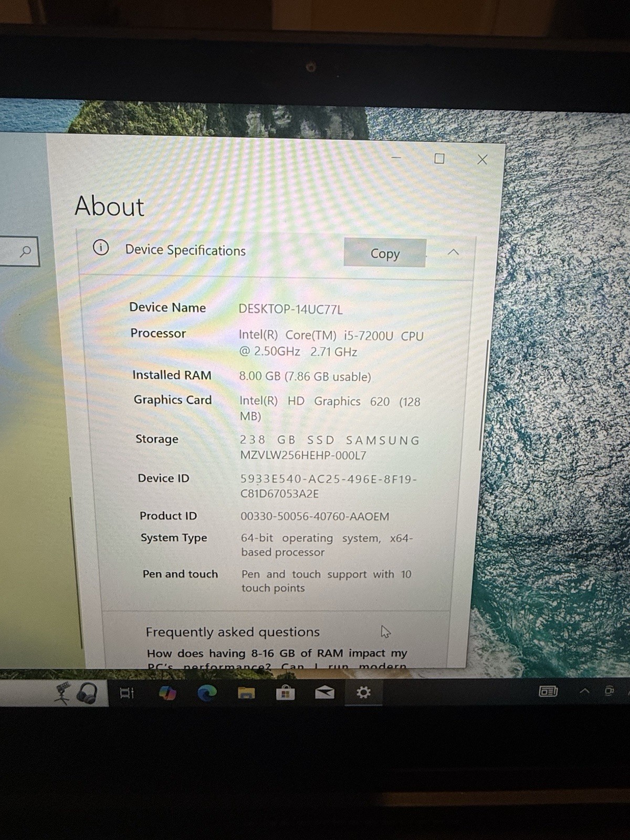Open File Explorer from the taskbar
Image resolution: width=630 pixels, height=840 pixels.
point(246,693)
